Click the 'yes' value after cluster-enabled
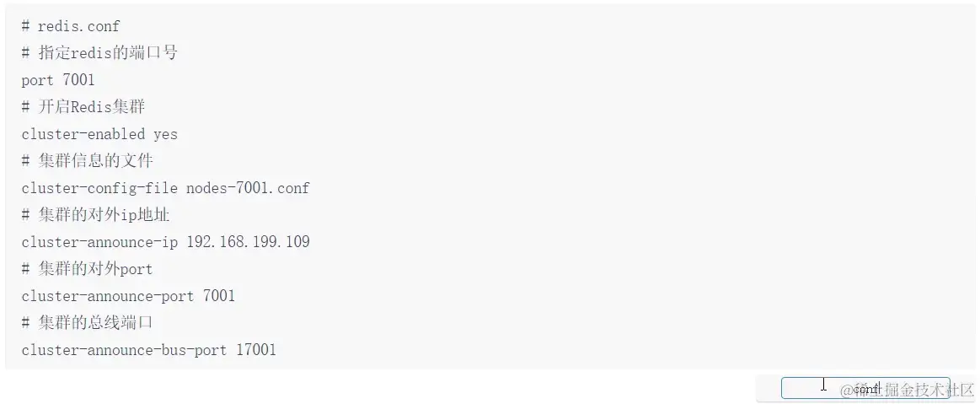980x404 pixels. pos(165,134)
